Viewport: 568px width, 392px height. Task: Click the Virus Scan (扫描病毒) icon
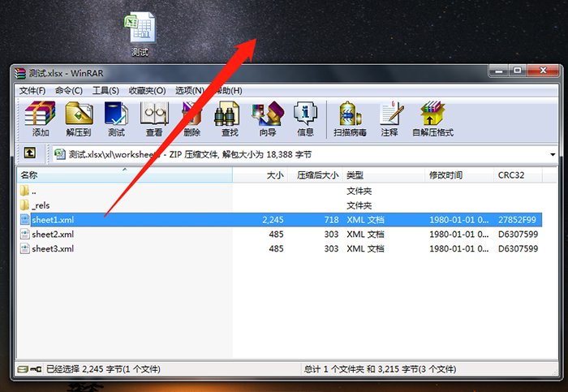[350, 118]
